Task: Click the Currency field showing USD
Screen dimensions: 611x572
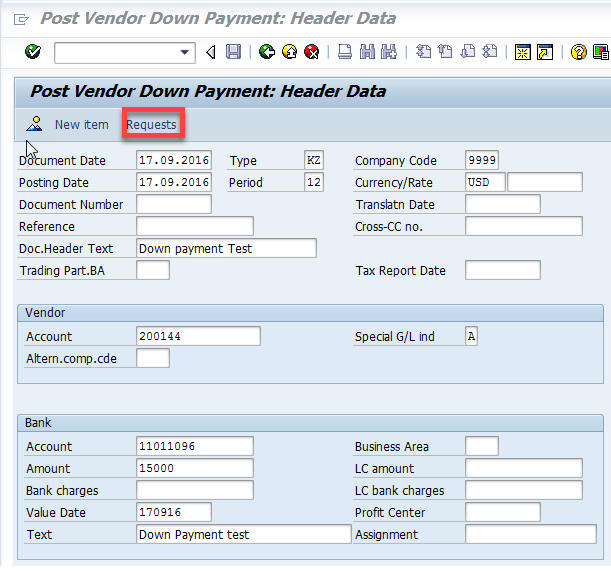Action: coord(485,182)
